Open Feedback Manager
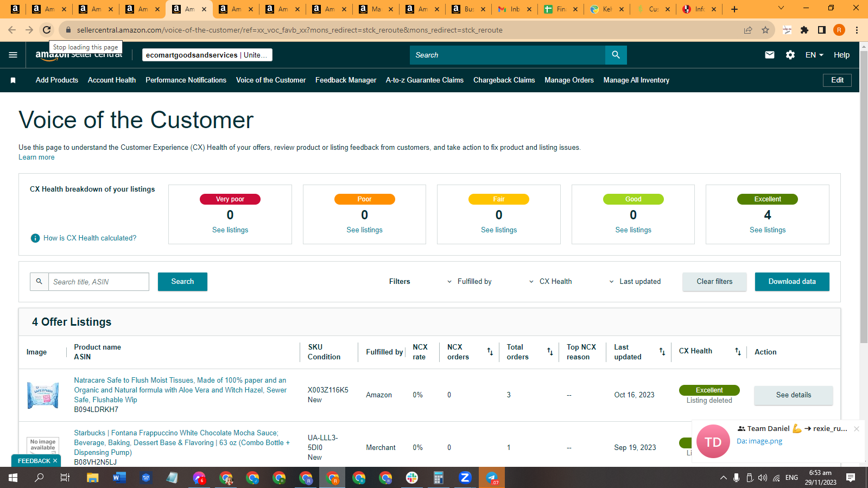 (x=346, y=80)
